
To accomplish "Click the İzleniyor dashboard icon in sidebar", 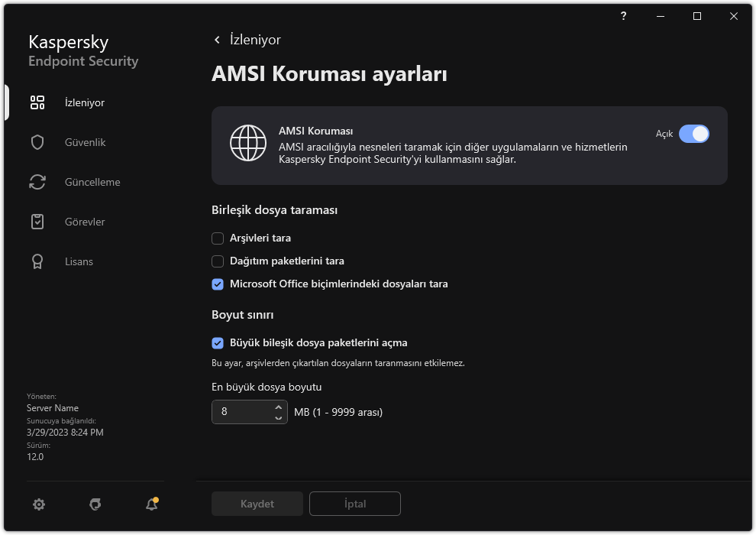I will 37,102.
